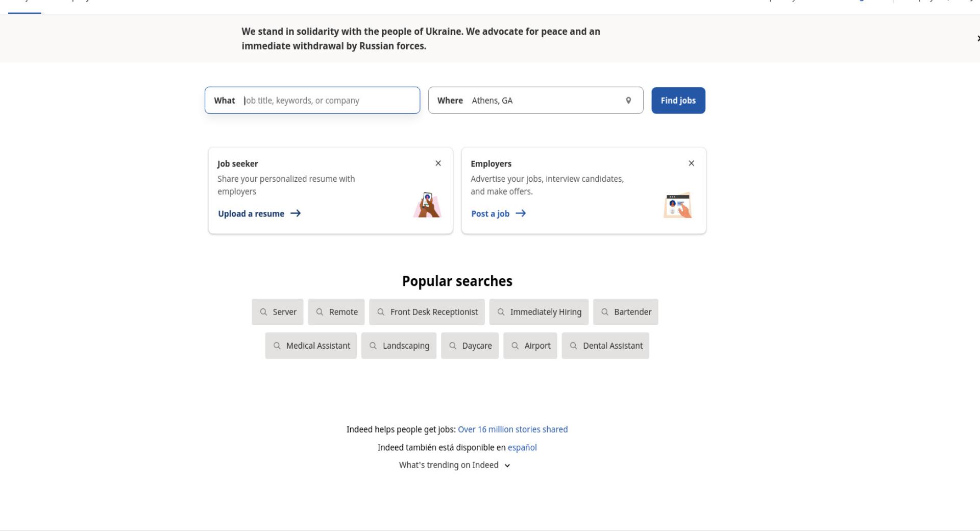Click the Find jobs button
This screenshot has width=980, height=531.
click(x=678, y=101)
